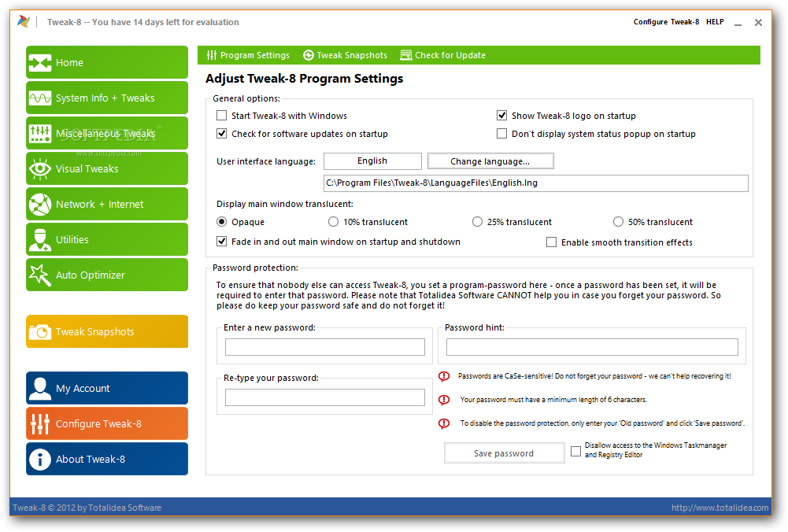Click the Check for Update icon in green bar

(x=406, y=55)
